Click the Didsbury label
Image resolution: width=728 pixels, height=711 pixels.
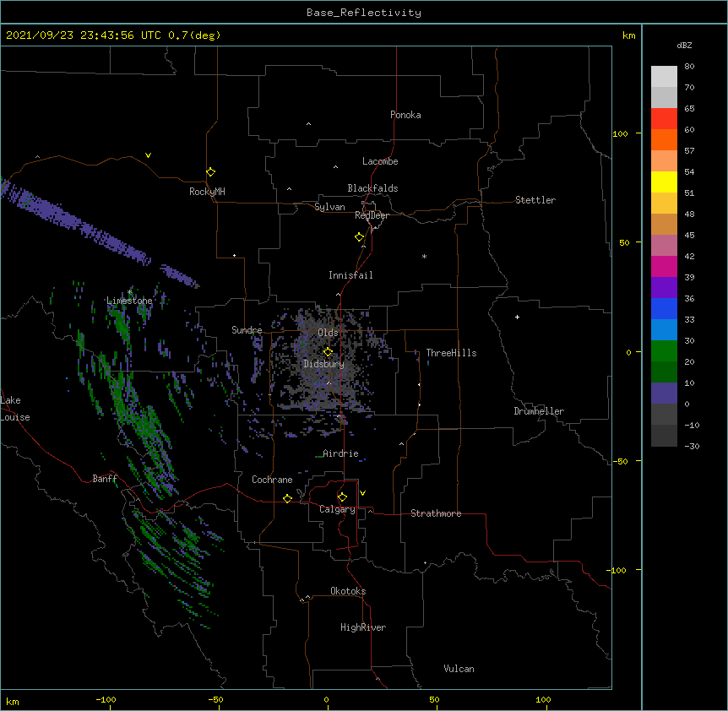(324, 364)
